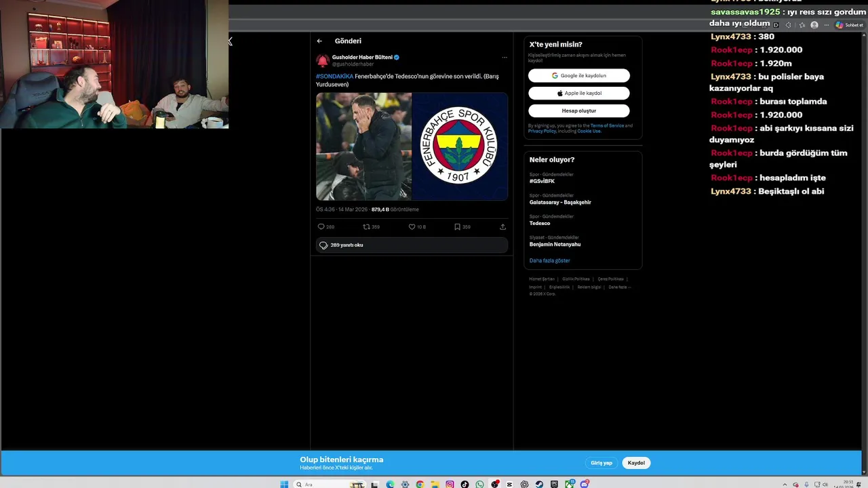Open browser profile avatar icon

(814, 25)
